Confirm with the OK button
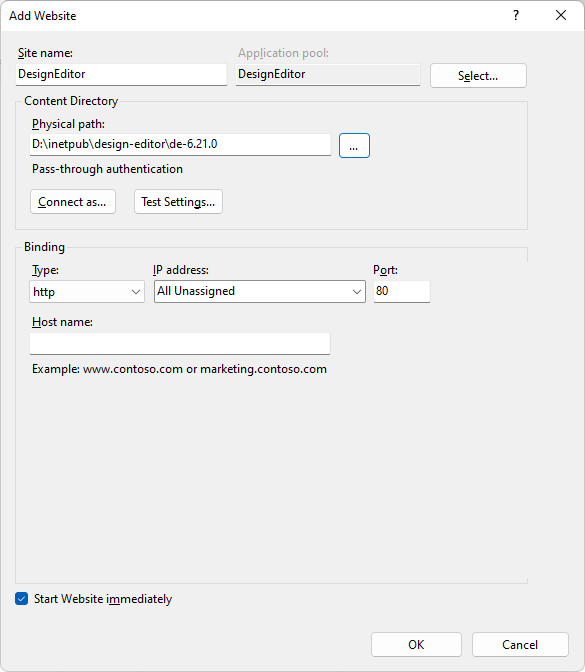This screenshot has height=672, width=585. (416, 644)
